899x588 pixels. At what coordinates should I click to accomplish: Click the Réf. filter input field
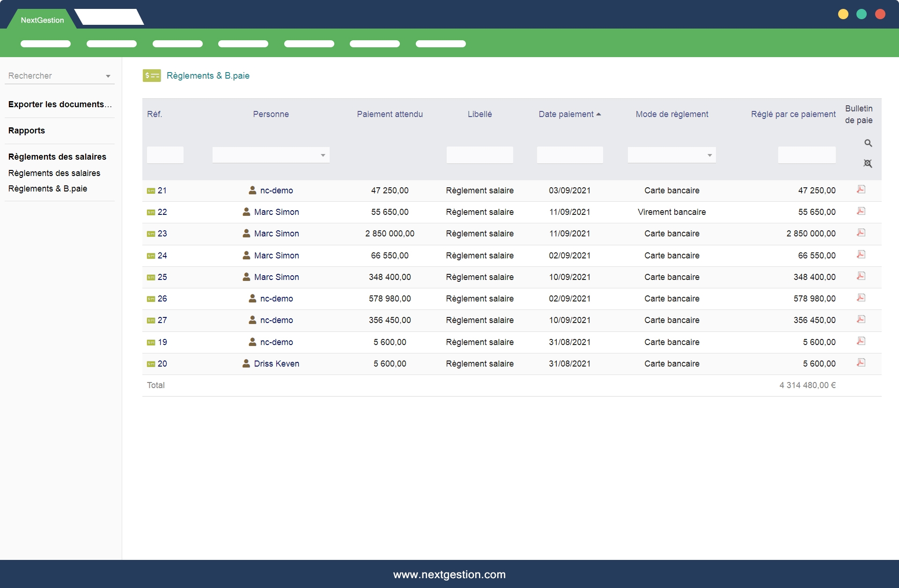point(165,155)
